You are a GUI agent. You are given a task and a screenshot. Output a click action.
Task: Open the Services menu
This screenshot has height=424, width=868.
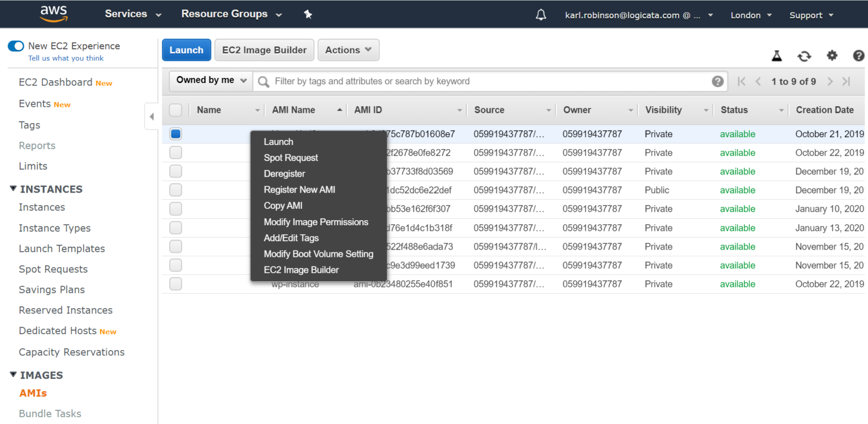click(132, 14)
